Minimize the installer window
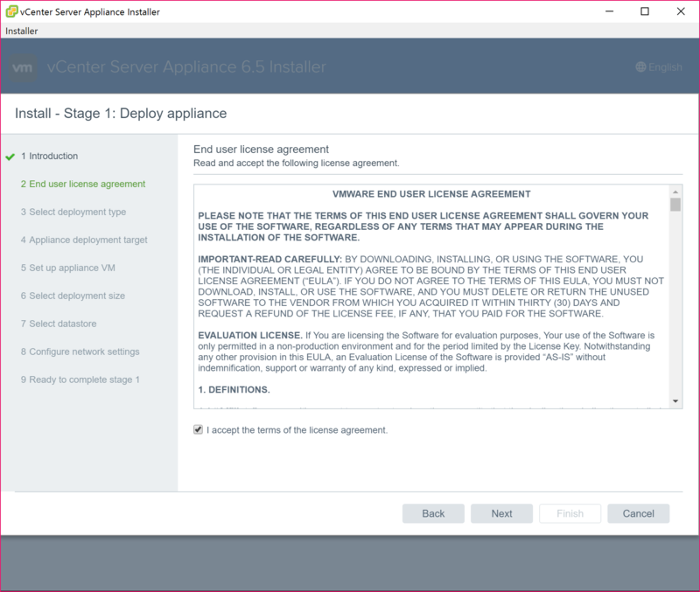The height and width of the screenshot is (592, 700). click(609, 11)
